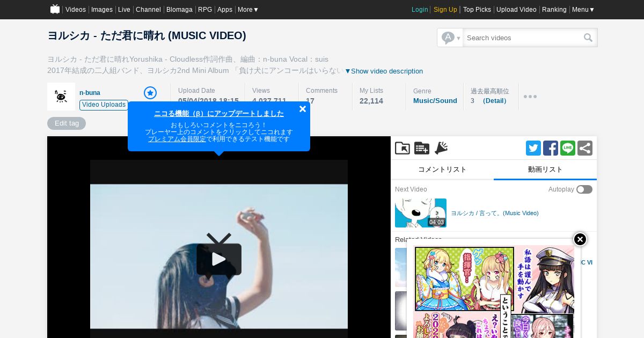Click the magnifier search icon
Viewport: 644px width, 338px height.
588,38
